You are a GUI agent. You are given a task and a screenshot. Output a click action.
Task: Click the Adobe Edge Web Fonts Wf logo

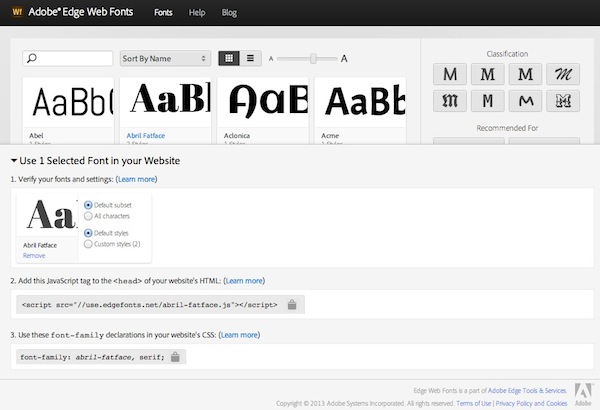click(18, 12)
